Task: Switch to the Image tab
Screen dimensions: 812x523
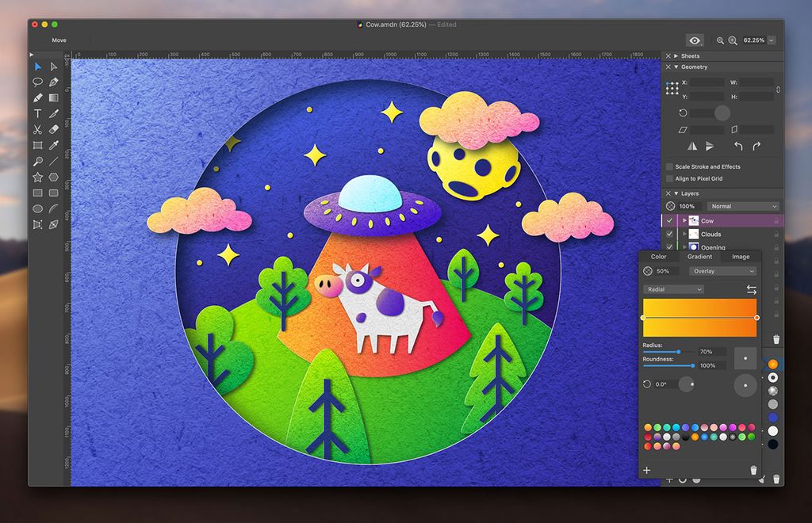Action: click(741, 256)
